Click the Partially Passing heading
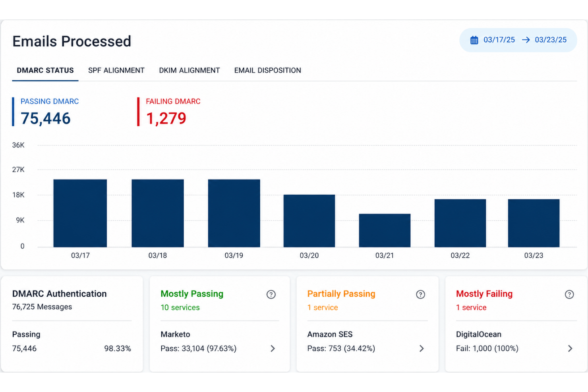The height and width of the screenshot is (392, 588). pos(341,294)
